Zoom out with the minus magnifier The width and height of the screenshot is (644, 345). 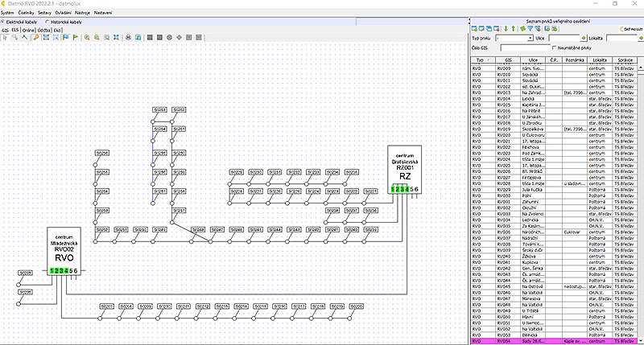pos(97,37)
